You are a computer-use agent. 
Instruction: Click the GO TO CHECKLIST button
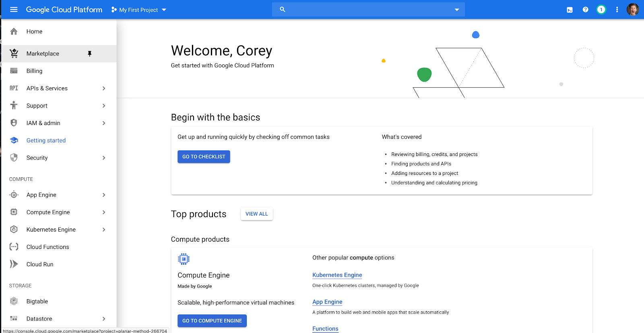(x=204, y=156)
